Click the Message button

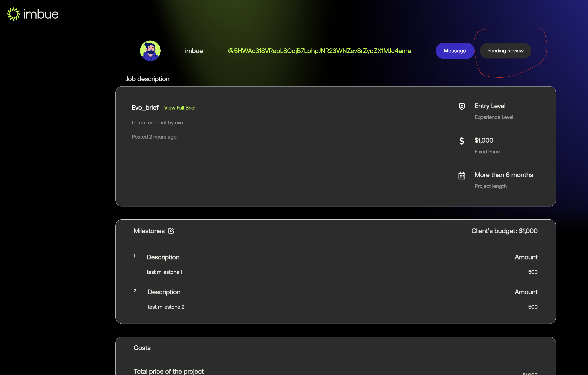point(455,51)
